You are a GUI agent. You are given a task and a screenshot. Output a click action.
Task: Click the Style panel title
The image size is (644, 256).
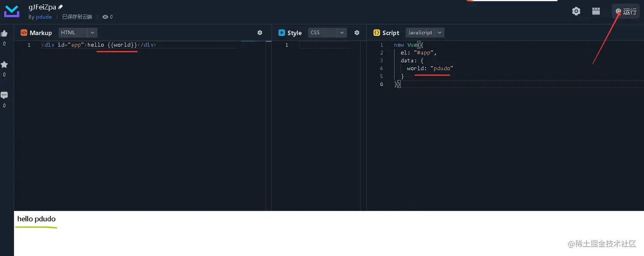coord(294,33)
